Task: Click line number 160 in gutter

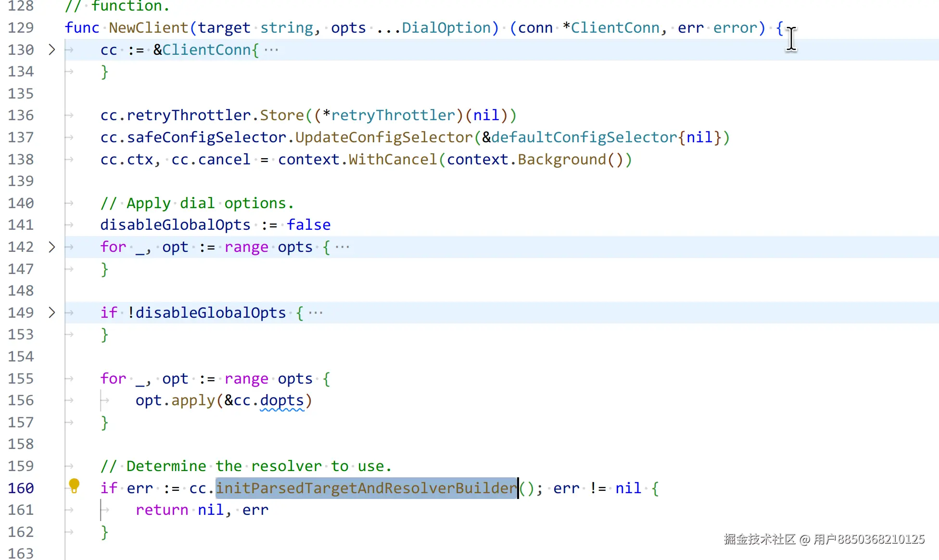Action: click(x=21, y=488)
